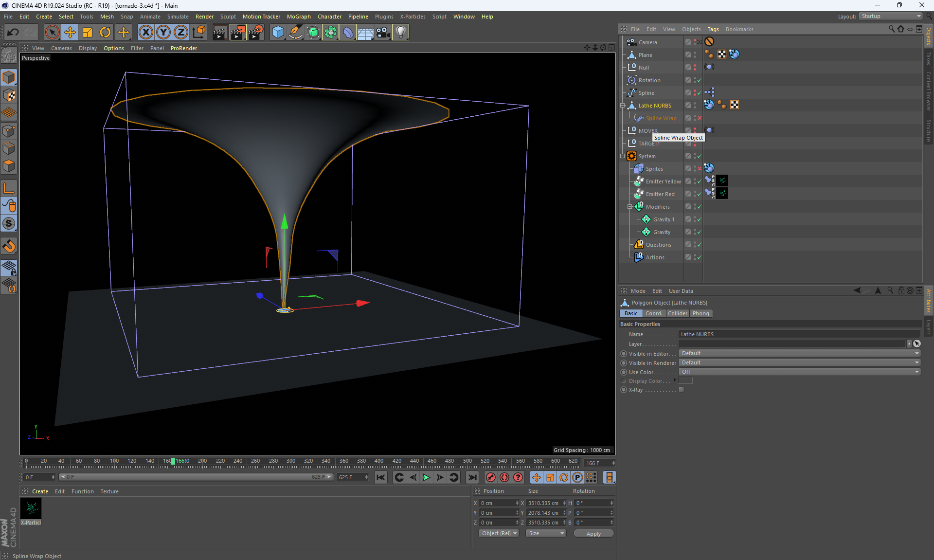The width and height of the screenshot is (934, 560).
Task: Click the Record Active Objects button
Action: click(490, 477)
